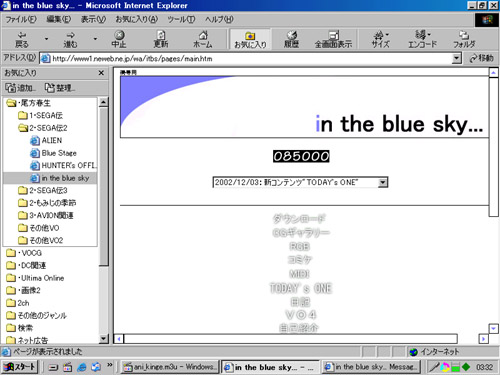Click the page's vertical scroll-down arrow
The image size is (500, 375).
pyautogui.click(x=494, y=328)
